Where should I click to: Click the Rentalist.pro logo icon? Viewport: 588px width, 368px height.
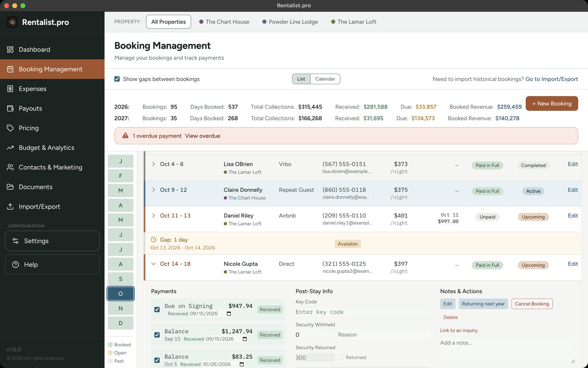click(12, 22)
